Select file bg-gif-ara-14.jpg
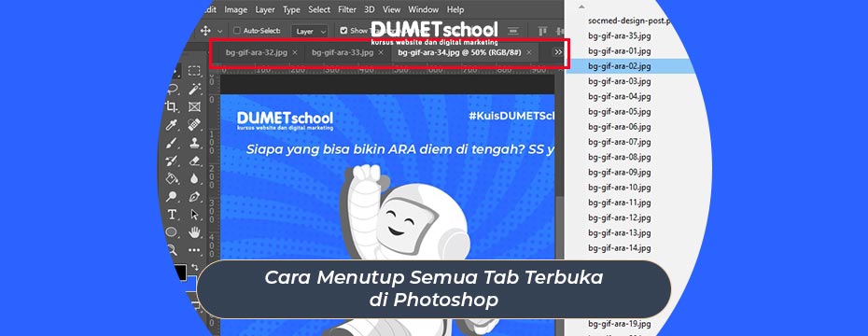The height and width of the screenshot is (336, 868). (x=620, y=247)
